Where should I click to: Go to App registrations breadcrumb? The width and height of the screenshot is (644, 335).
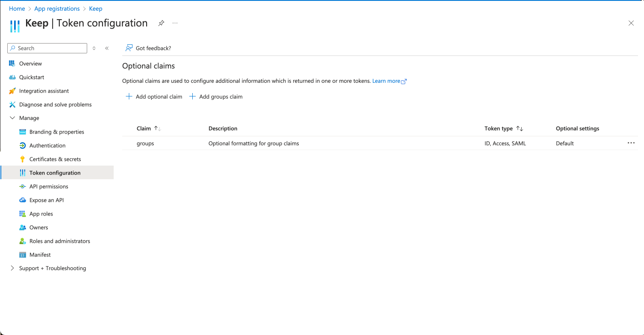57,9
